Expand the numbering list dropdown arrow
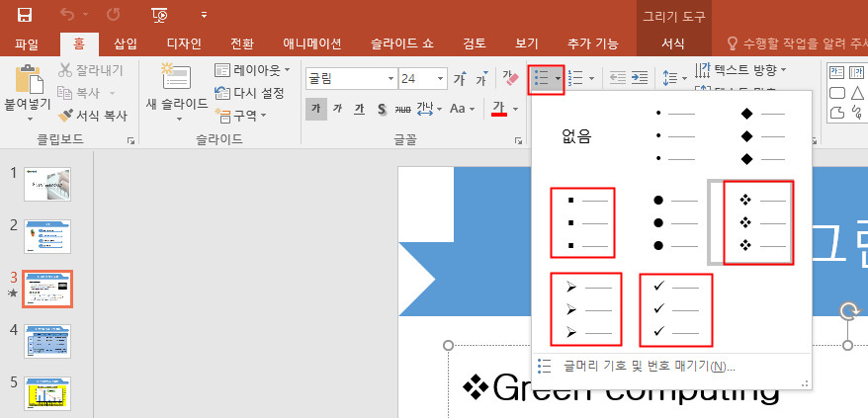This screenshot has height=418, width=868. (x=592, y=78)
